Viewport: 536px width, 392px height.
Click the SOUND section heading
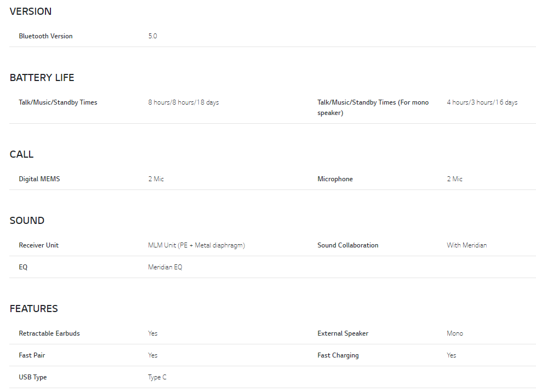(27, 221)
